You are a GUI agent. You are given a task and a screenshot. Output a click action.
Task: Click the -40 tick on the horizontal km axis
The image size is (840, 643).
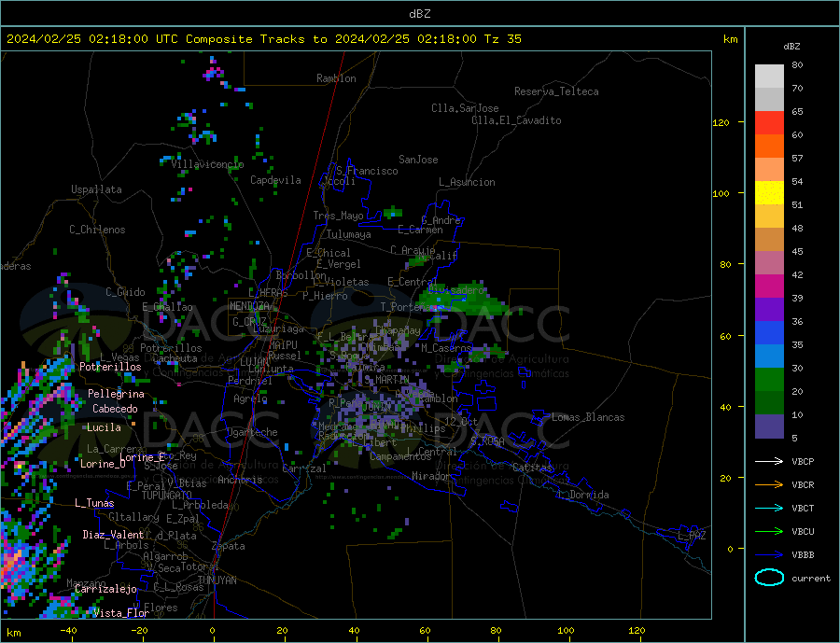click(x=68, y=631)
